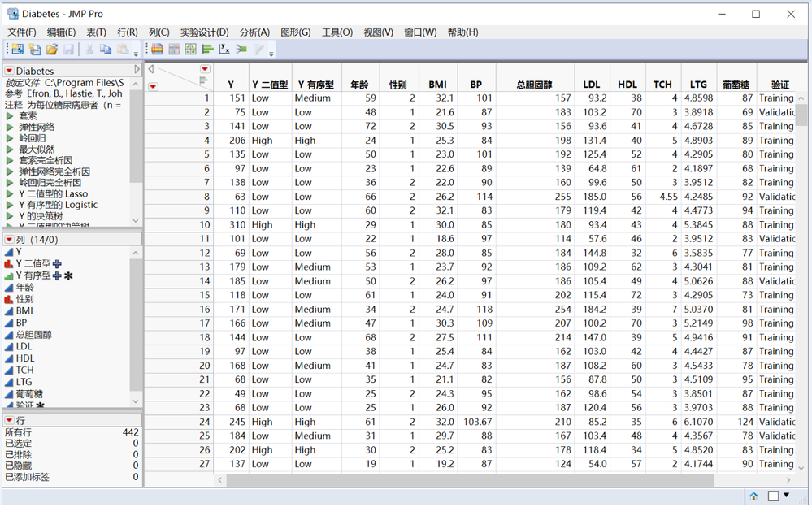Click the Open File toolbar icon
Image resolution: width=812 pixels, height=507 pixels.
[x=50, y=50]
